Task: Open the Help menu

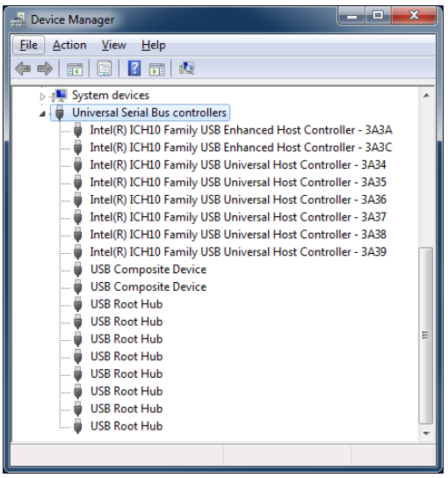Action: [154, 45]
